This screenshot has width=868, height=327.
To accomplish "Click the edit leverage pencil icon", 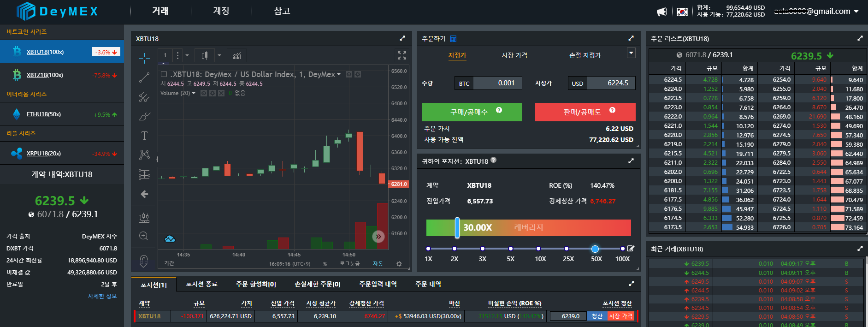I will tap(631, 249).
